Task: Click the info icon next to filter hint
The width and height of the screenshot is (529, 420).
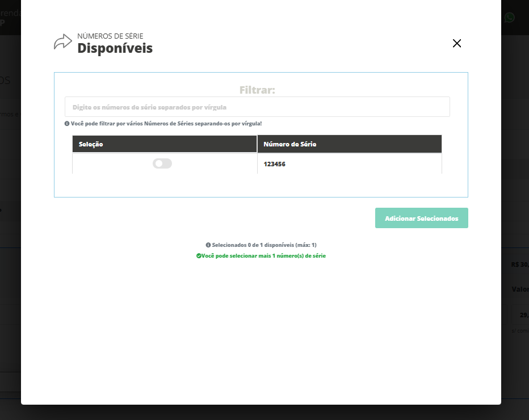Action: coord(67,124)
